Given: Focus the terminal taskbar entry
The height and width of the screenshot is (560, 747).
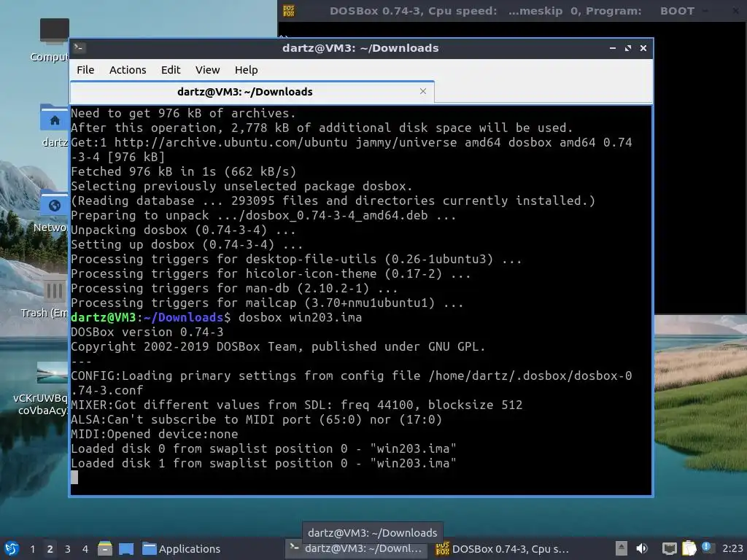Looking at the screenshot, I should coord(356,548).
